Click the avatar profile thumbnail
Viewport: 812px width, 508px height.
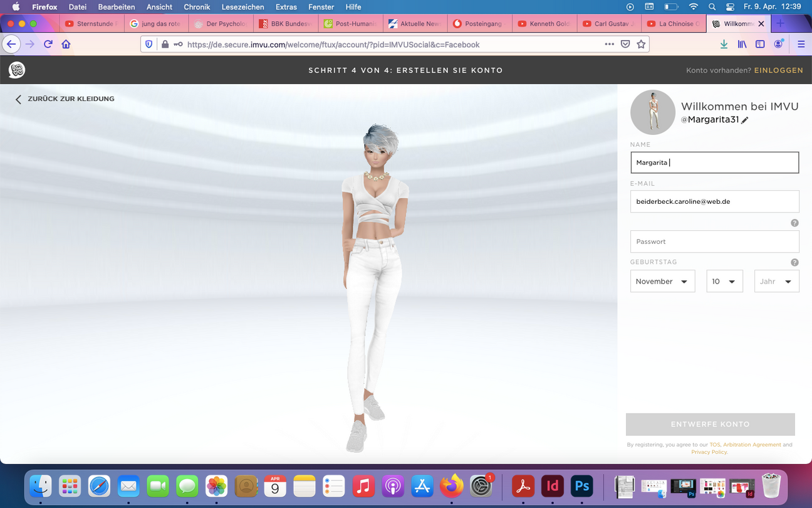pos(653,112)
